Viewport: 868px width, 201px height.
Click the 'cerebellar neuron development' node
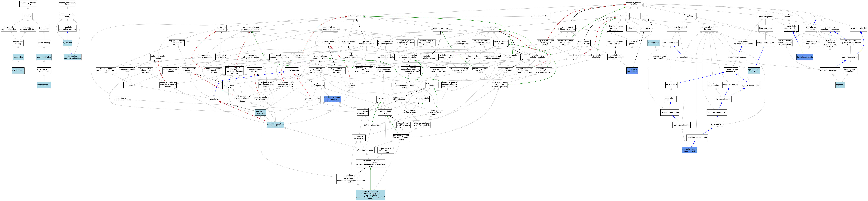(689, 150)
